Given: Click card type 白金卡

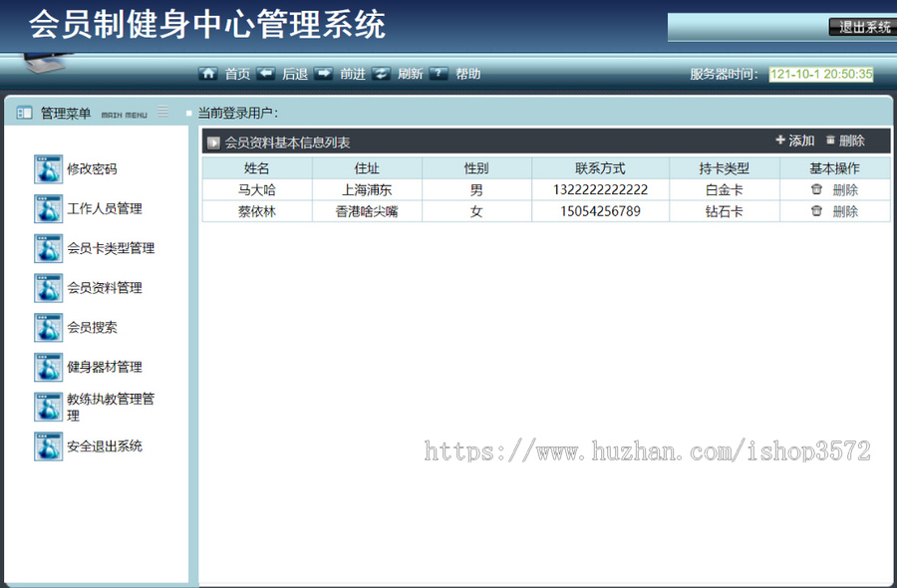Looking at the screenshot, I should [x=725, y=190].
